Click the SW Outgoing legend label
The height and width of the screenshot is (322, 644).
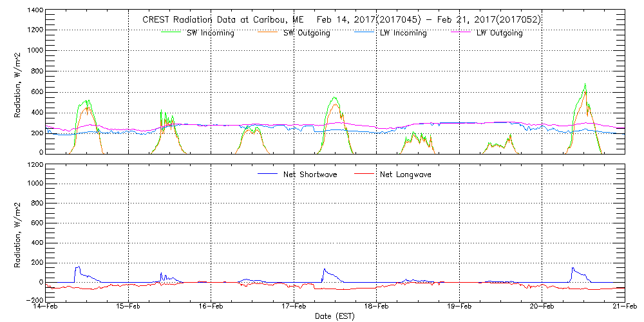[307, 33]
